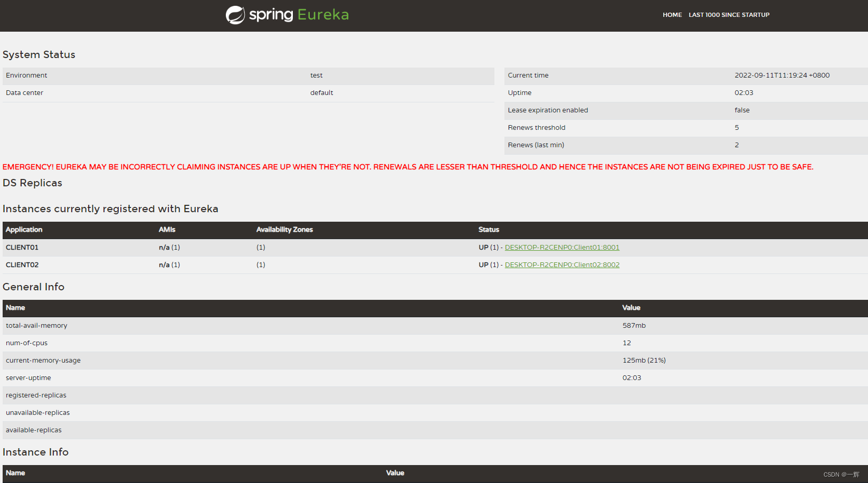Click the Environment value 'test'

pos(316,75)
